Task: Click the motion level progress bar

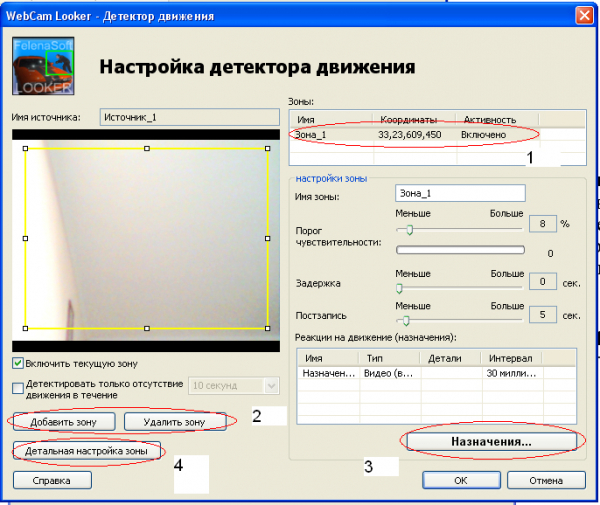Action: [x=460, y=250]
